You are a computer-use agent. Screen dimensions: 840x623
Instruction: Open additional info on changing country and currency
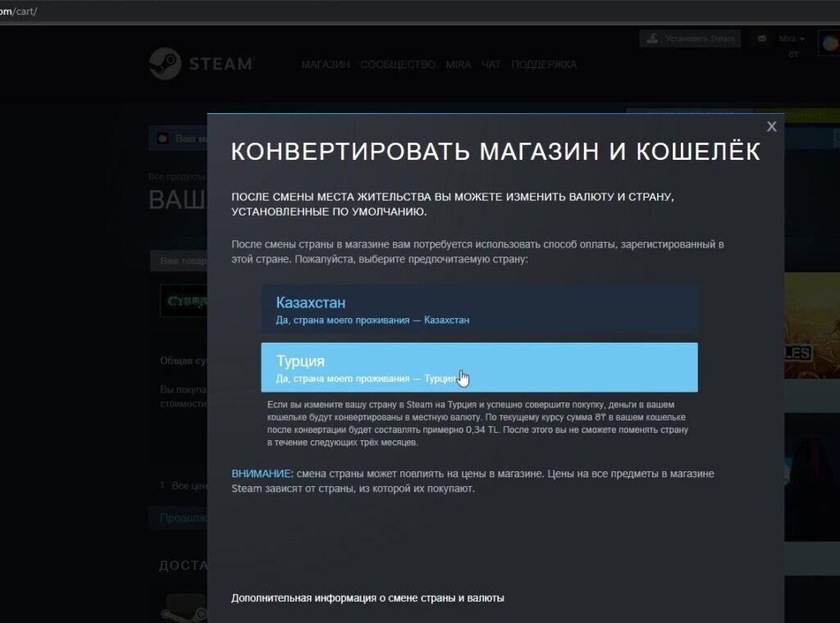[x=367, y=598]
